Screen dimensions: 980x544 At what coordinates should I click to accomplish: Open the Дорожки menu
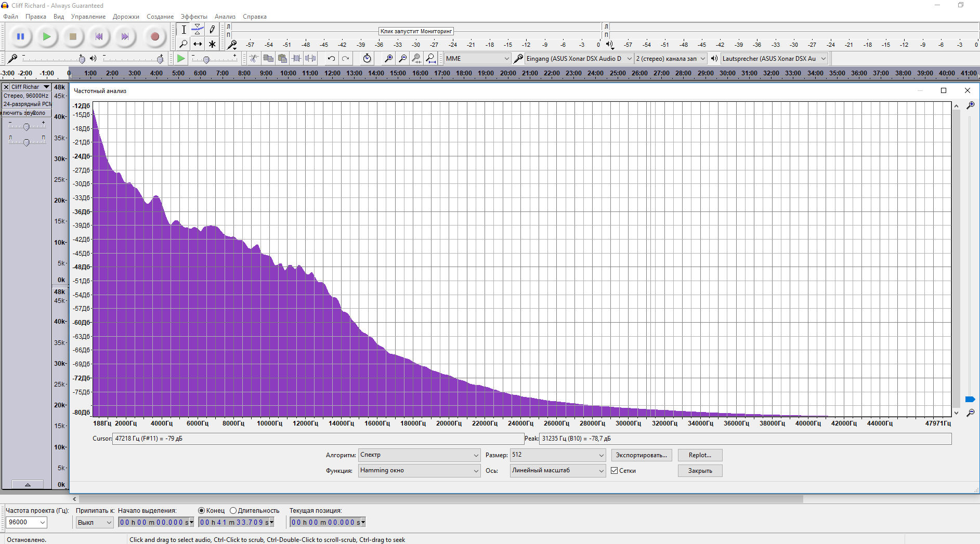coord(126,17)
